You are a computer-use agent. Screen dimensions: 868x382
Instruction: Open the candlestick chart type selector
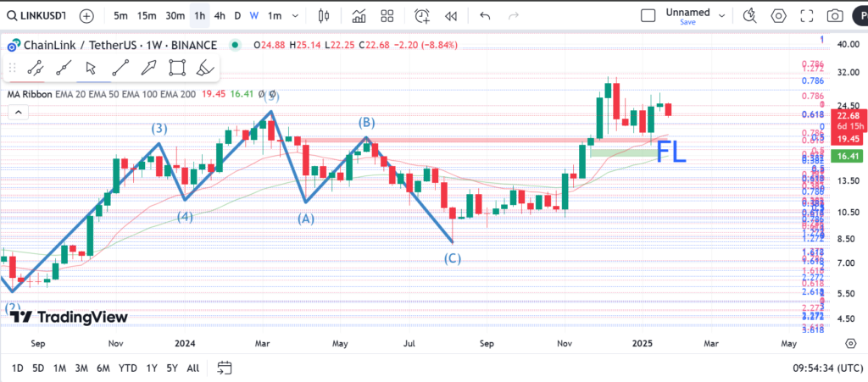tap(323, 15)
